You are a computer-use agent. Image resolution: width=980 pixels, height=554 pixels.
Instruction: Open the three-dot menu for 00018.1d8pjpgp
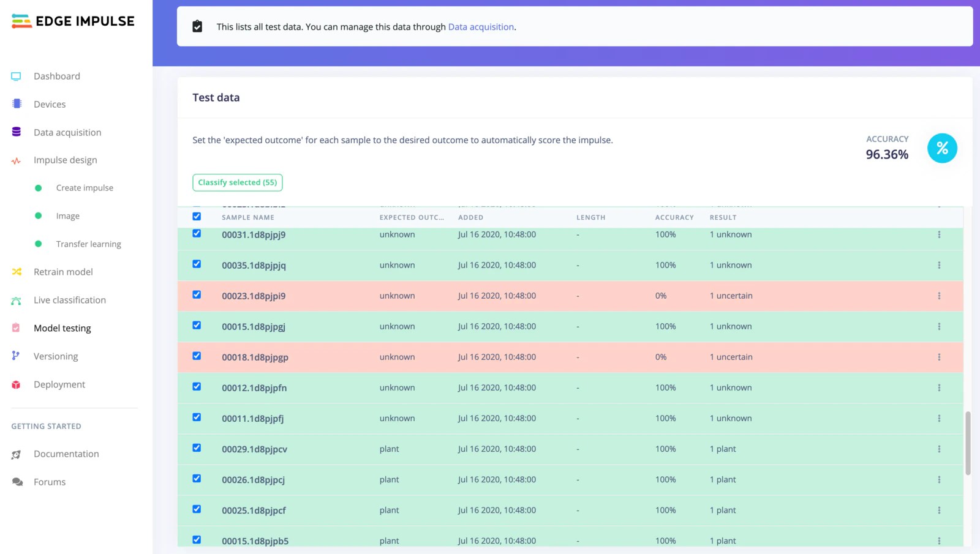(x=940, y=356)
